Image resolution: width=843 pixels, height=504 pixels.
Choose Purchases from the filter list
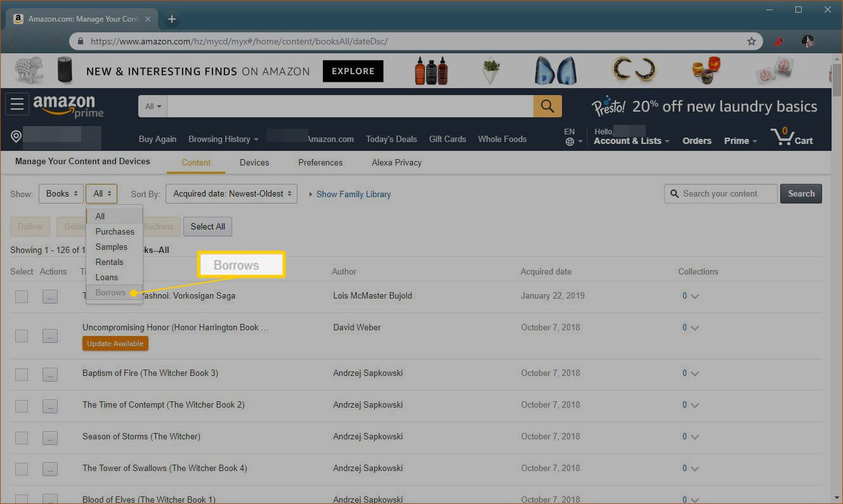[x=114, y=232]
